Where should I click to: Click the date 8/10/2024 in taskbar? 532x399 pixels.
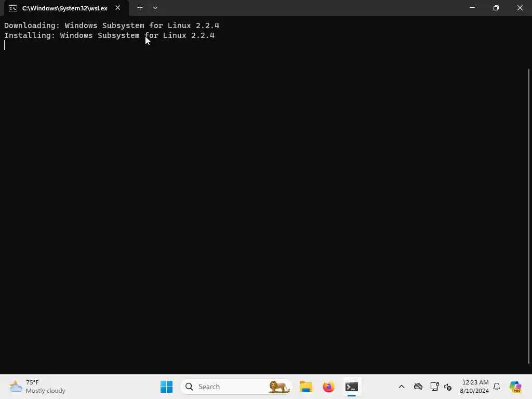point(474,391)
